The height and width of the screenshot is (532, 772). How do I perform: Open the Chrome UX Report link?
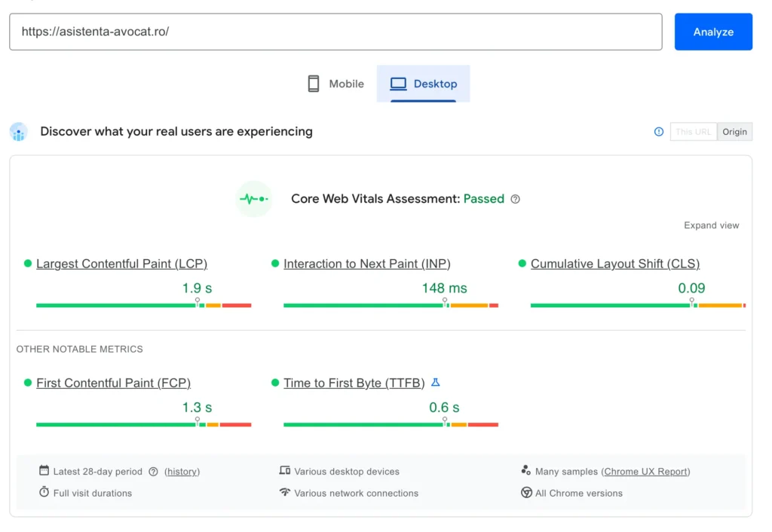pyautogui.click(x=646, y=472)
